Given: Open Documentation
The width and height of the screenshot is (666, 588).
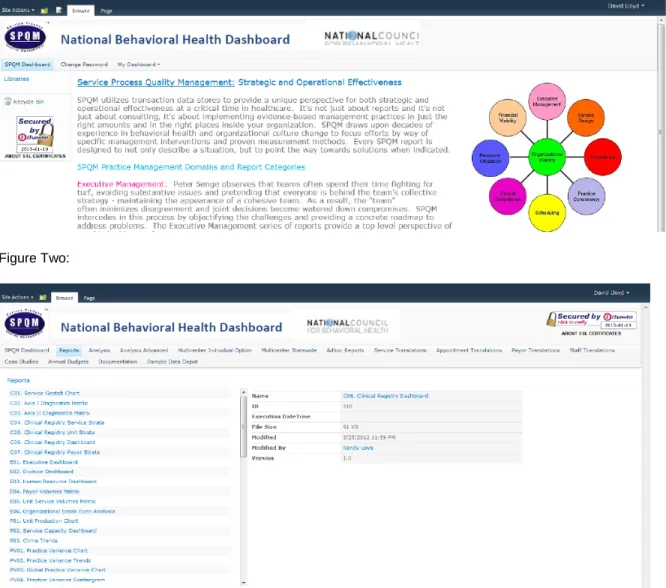Looking at the screenshot, I should point(118,362).
